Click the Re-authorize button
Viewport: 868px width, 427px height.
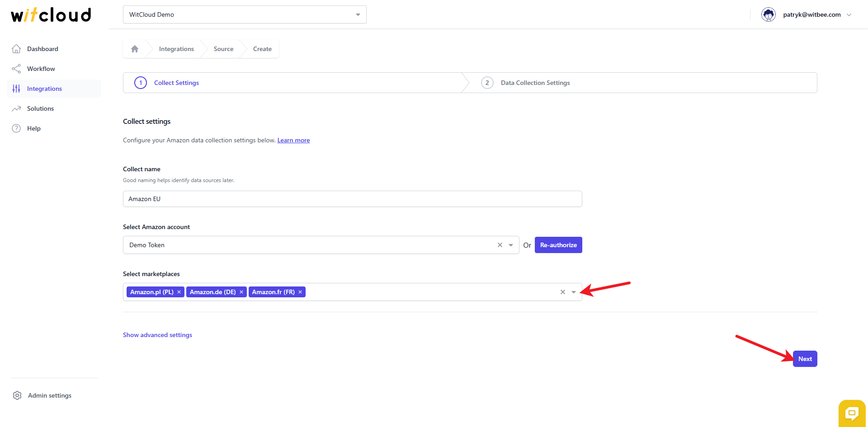click(558, 245)
